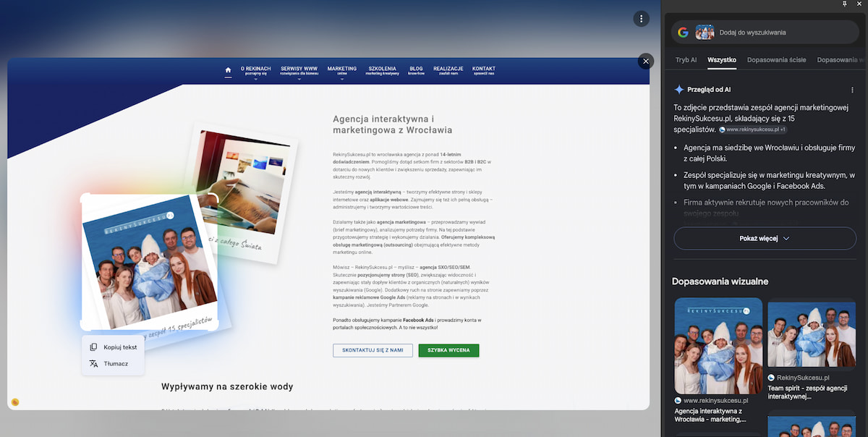Click the Agencja interaktywna i marketingowa heading
The height and width of the screenshot is (437, 868).
click(393, 124)
